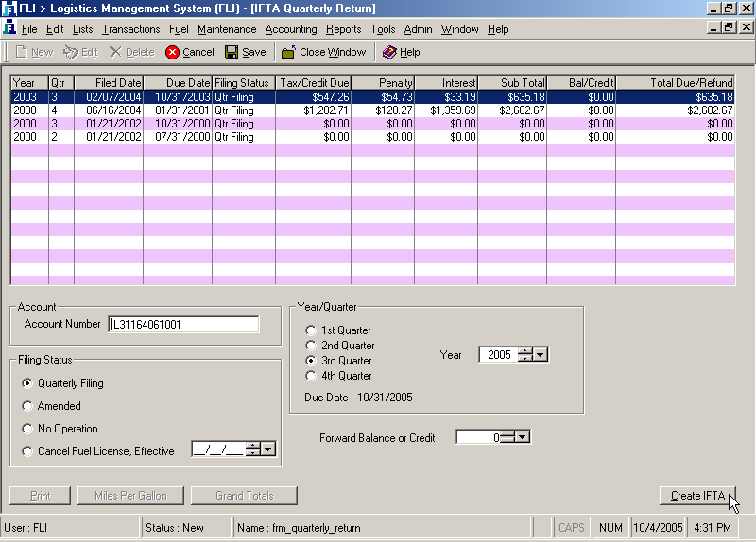Select the 2003 quarter 3 return row

pos(372,97)
